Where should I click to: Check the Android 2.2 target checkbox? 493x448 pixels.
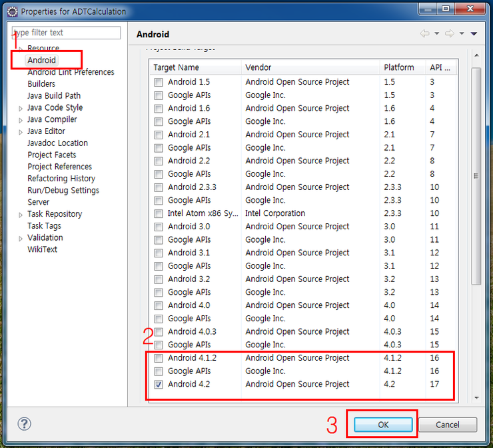[x=159, y=161]
